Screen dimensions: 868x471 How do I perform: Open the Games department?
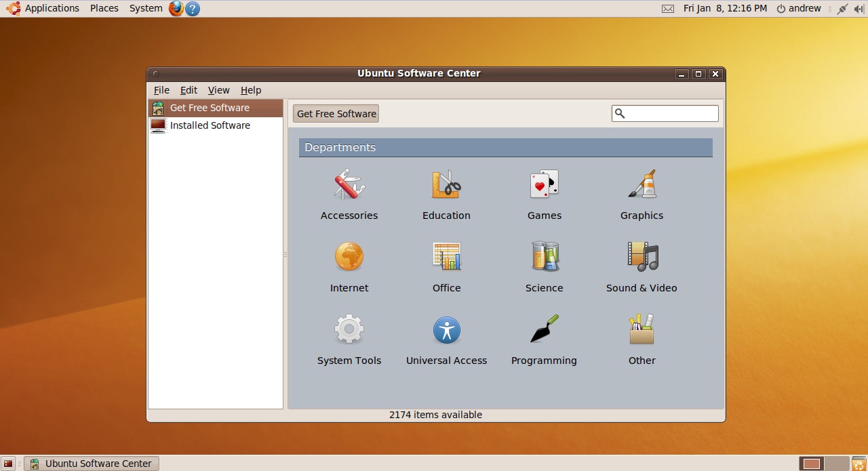544,194
